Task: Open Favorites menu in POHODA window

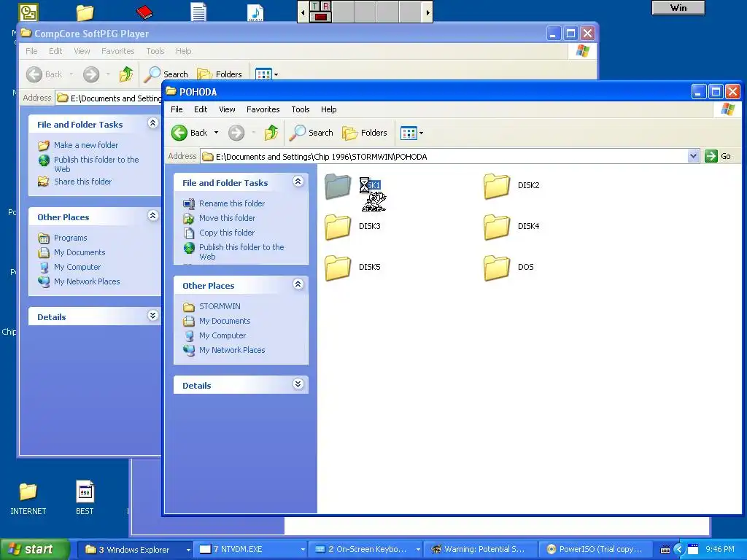Action: 263,109
